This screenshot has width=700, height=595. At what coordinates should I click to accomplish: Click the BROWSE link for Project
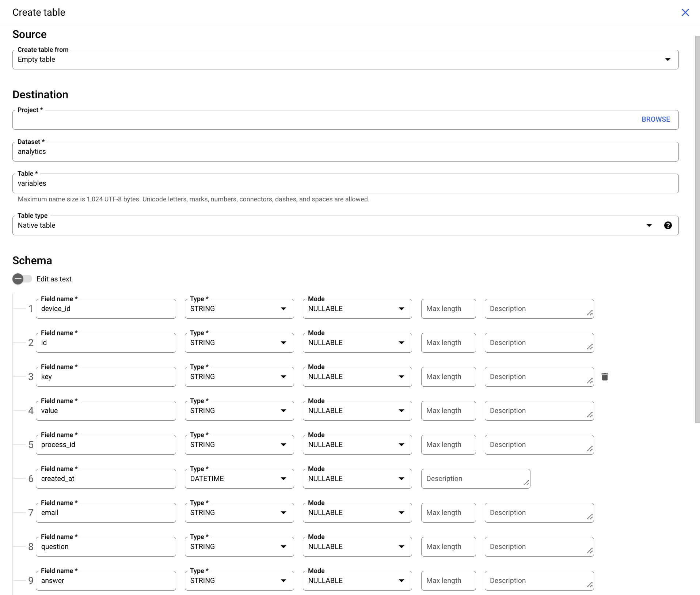coord(655,119)
